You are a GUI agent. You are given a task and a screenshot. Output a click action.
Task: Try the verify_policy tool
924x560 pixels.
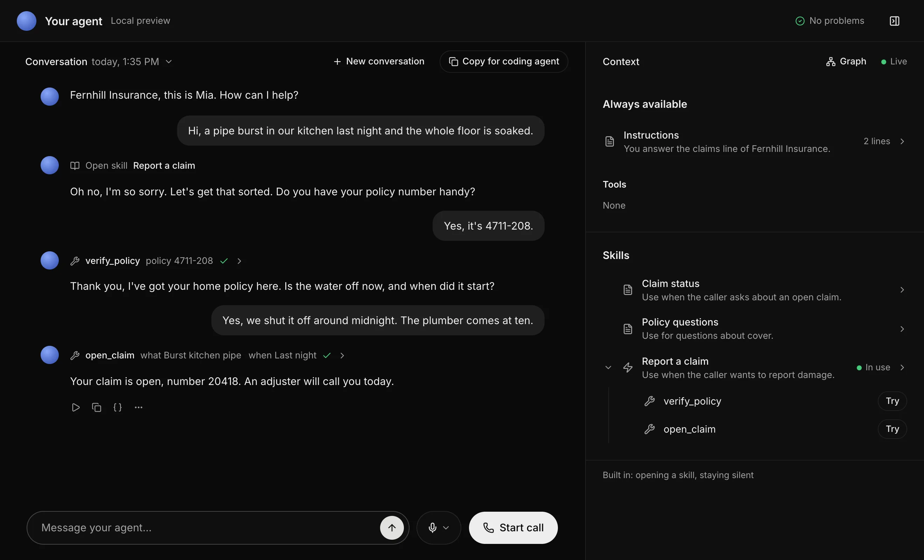click(x=892, y=401)
